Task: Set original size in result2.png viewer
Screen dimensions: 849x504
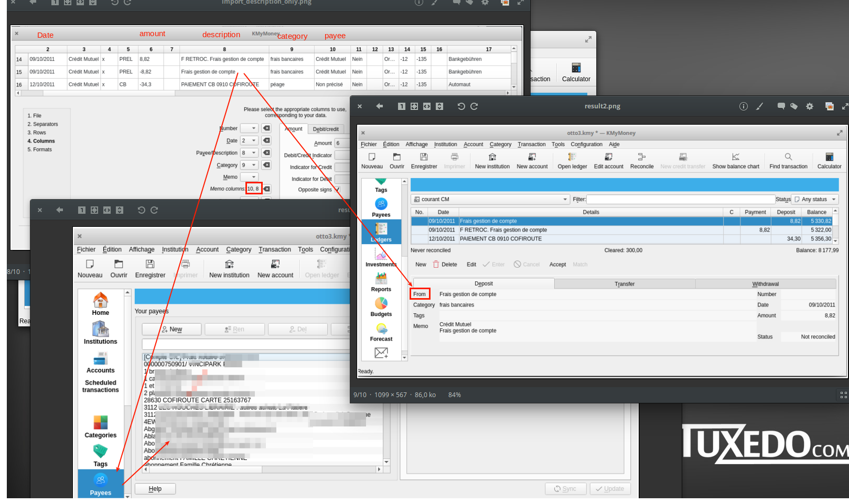Action: [402, 106]
